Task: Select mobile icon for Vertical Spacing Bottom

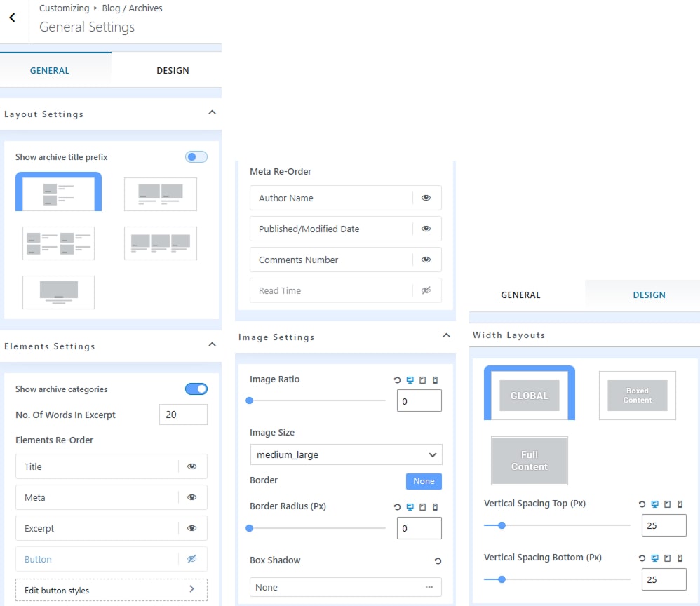Action: (x=680, y=558)
